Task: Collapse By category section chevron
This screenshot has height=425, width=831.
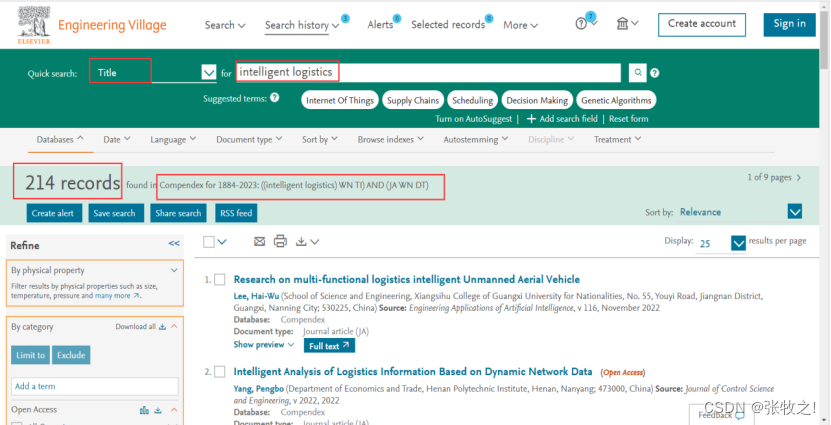Action: click(174, 326)
